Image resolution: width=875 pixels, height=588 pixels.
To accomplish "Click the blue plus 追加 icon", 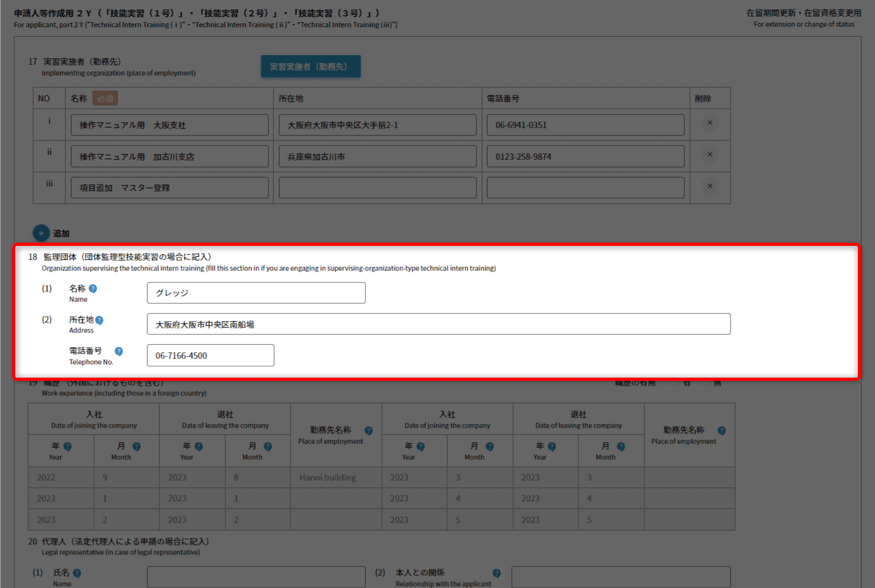I will (x=41, y=233).
